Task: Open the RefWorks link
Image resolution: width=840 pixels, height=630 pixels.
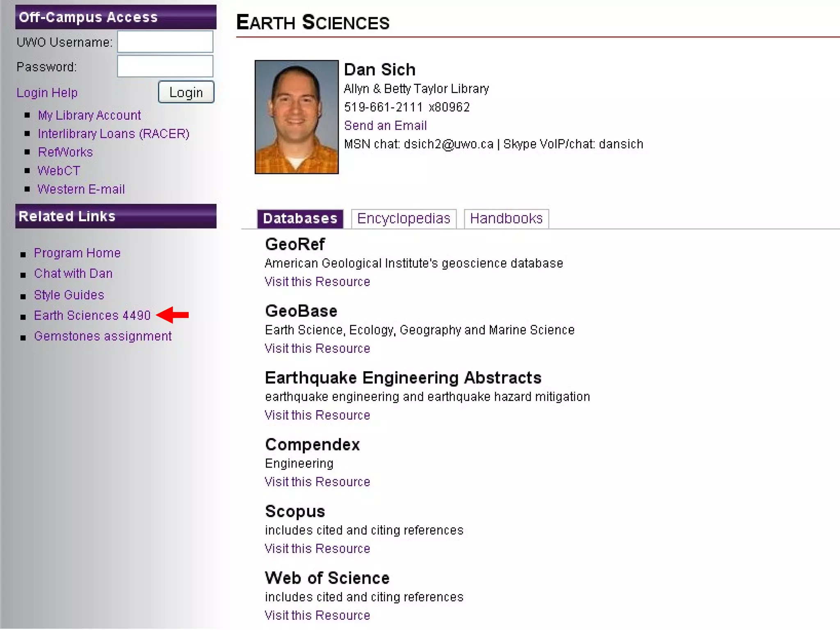Action: tap(65, 152)
